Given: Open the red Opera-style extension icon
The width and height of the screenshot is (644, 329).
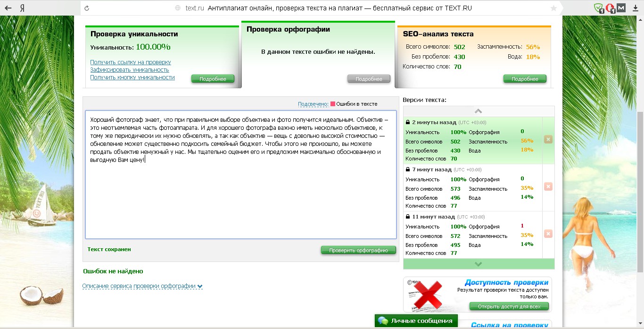Looking at the screenshot, I should (610, 8).
